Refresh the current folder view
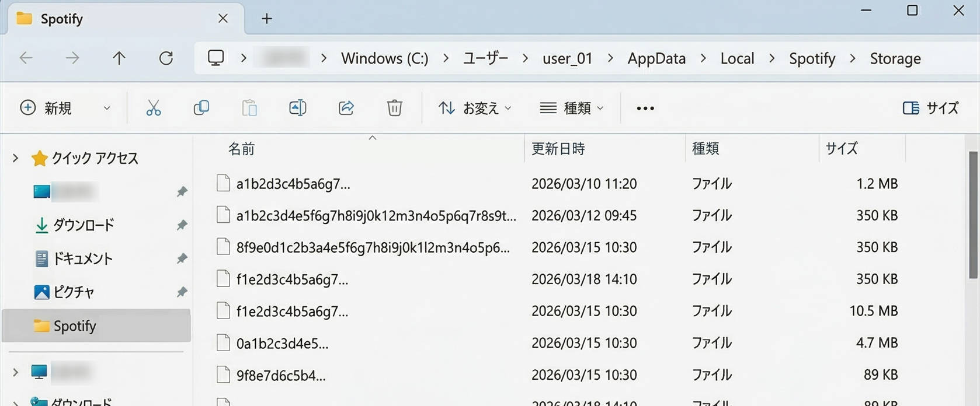Viewport: 980px width, 406px height. 166,58
